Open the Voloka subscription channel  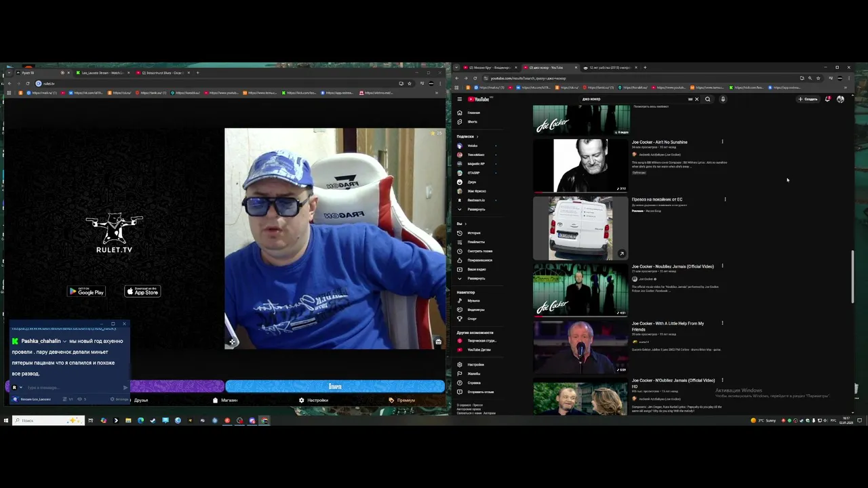tap(478, 146)
